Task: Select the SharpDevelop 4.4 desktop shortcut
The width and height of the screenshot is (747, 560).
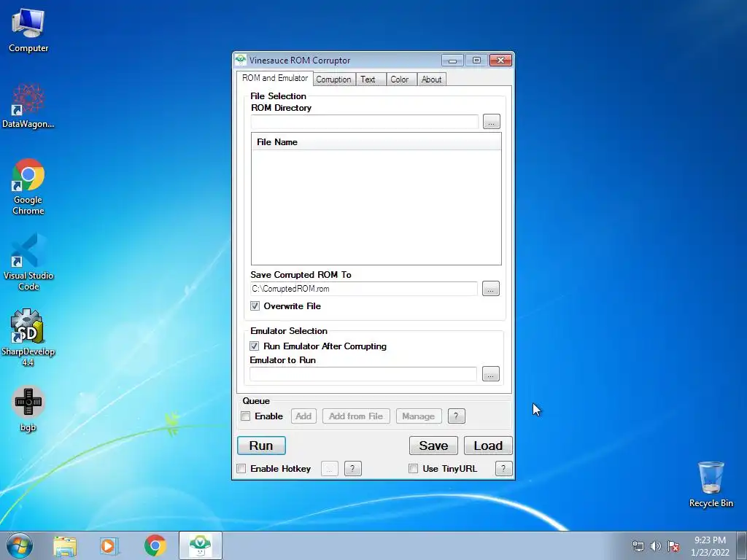Action: click(x=28, y=337)
